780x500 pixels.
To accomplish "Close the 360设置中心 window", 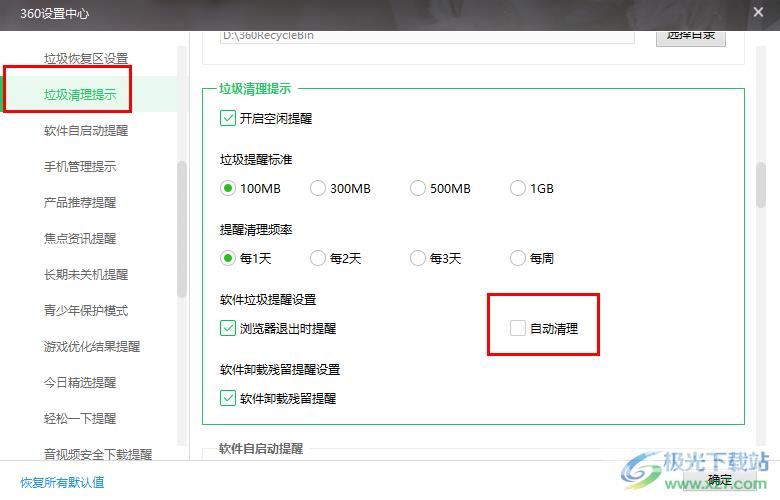I will tap(758, 12).
